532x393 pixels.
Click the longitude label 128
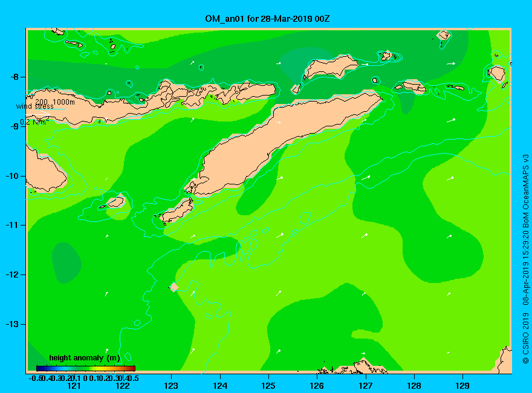[414, 386]
